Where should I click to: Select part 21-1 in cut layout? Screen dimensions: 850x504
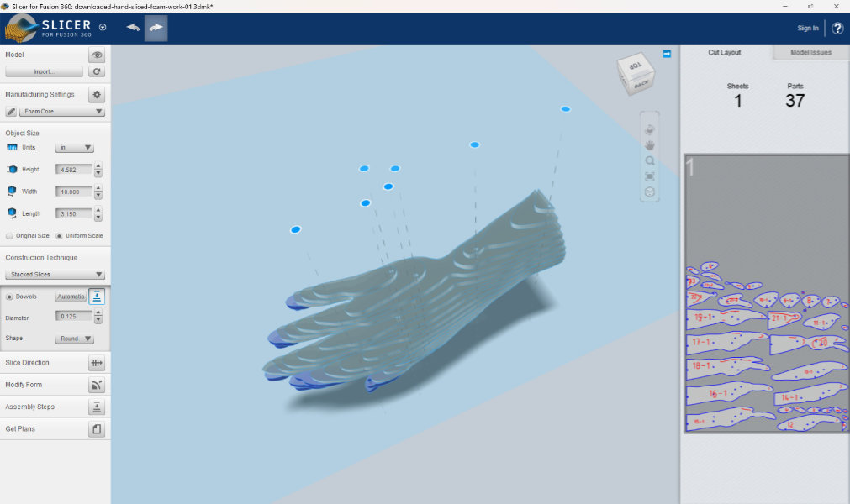[x=784, y=319]
